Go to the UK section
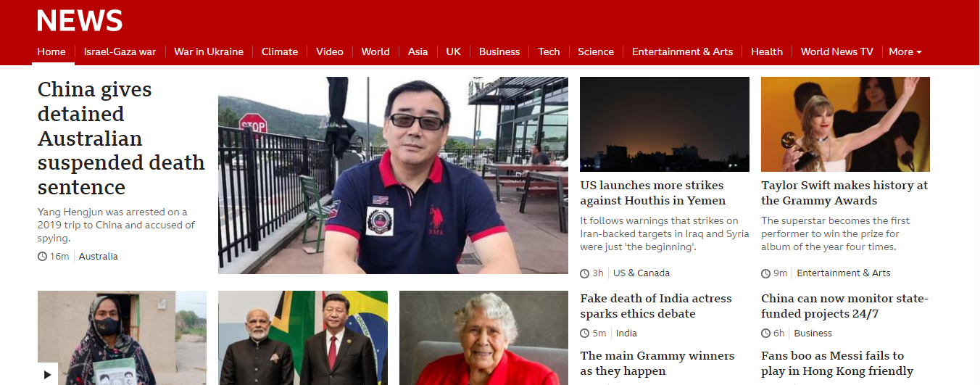This screenshot has width=980, height=385. coord(454,51)
